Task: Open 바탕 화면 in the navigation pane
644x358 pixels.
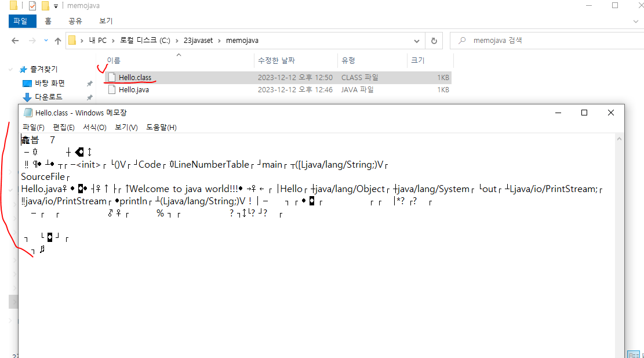Action: (x=50, y=83)
